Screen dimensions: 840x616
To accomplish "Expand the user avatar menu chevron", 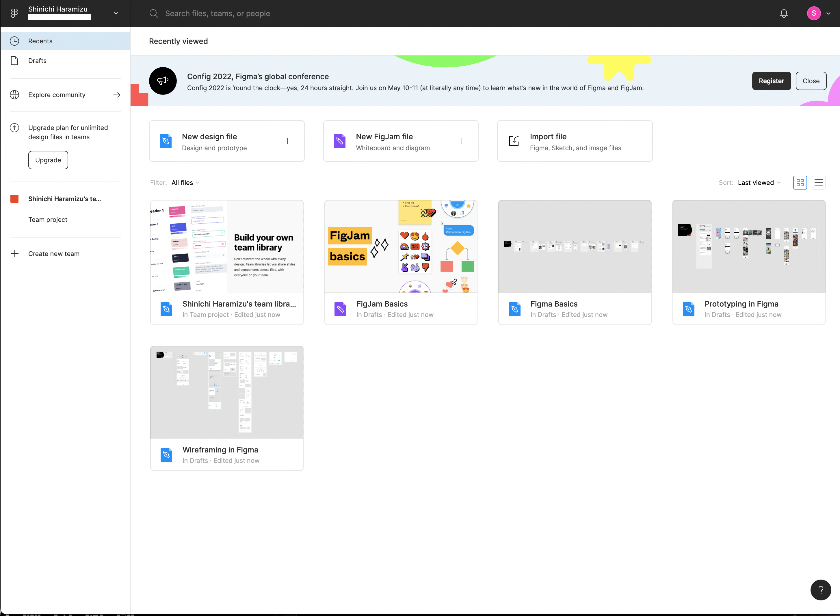I will 828,13.
